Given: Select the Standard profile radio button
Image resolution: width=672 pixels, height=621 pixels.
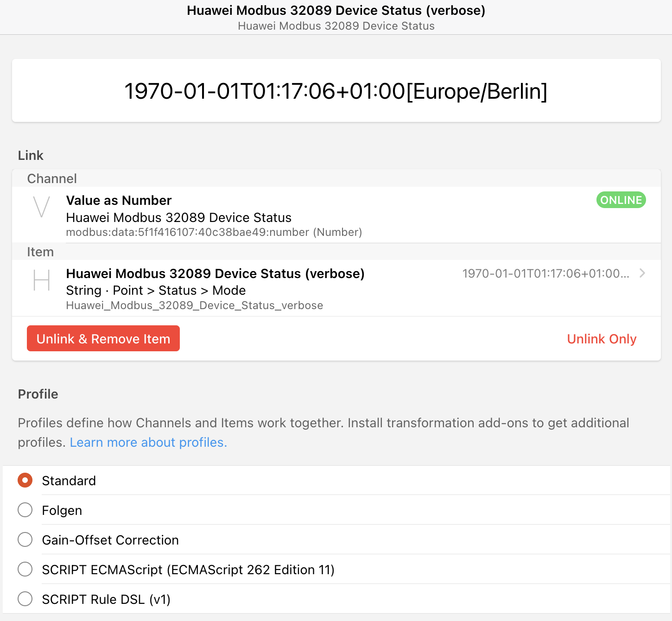Looking at the screenshot, I should point(25,480).
